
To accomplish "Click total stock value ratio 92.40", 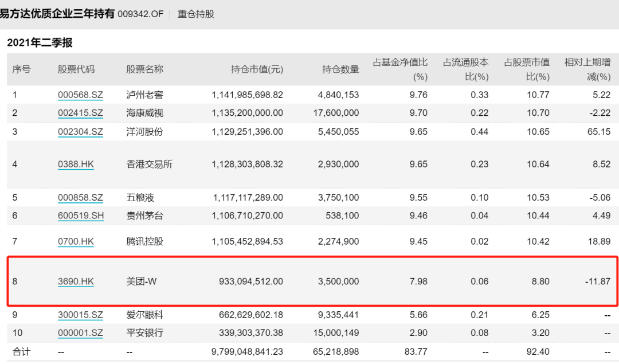I will pyautogui.click(x=538, y=351).
